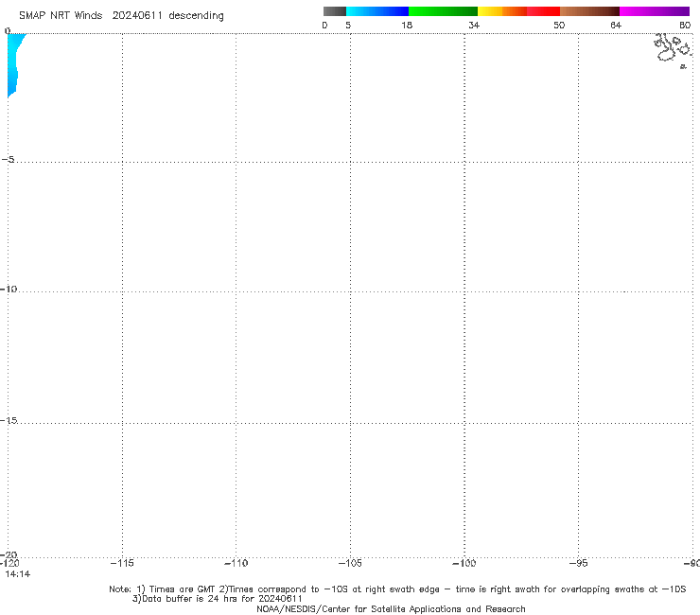Click the NOAA/NESDIS credit line
700x615 pixels.
(391, 609)
